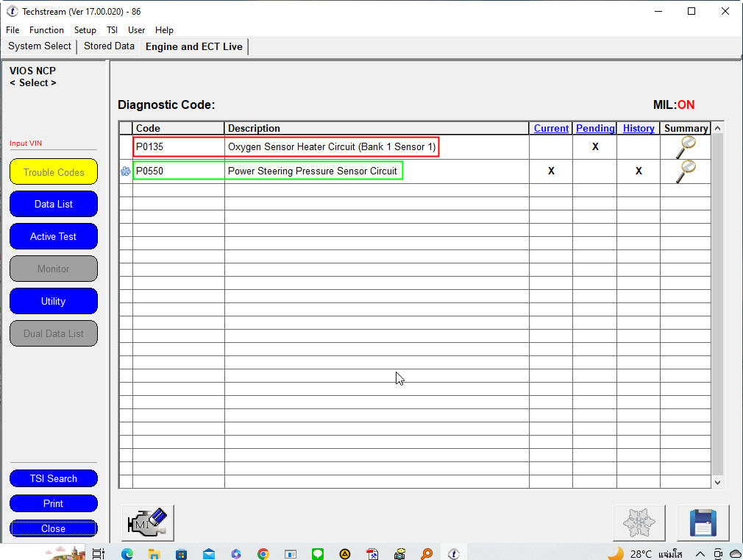
Task: Select code P0135 cell
Action: click(179, 147)
